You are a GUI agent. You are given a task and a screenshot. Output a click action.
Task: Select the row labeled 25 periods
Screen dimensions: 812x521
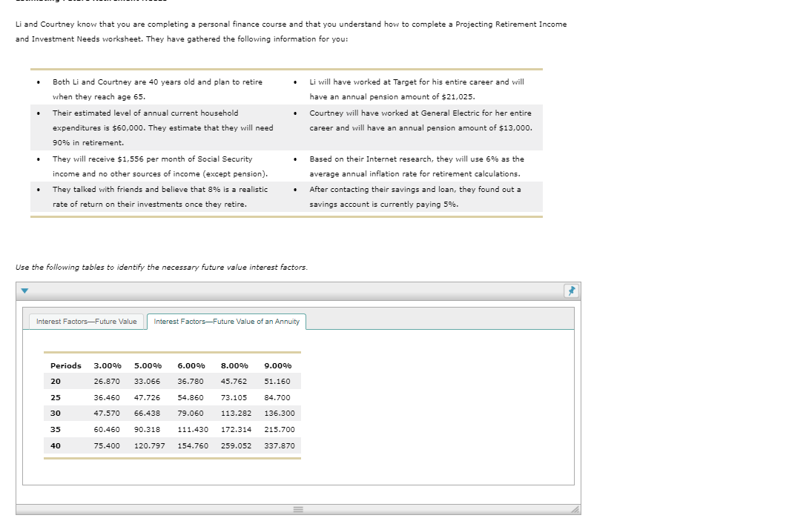[x=56, y=397]
